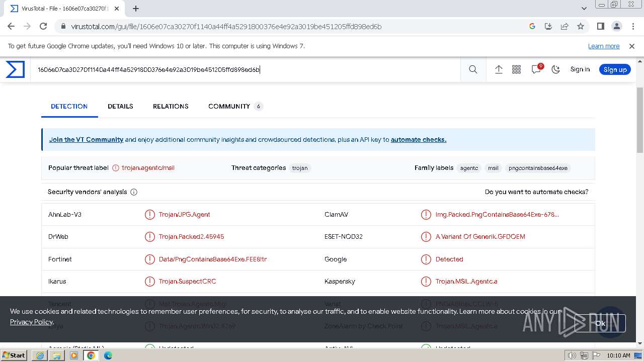This screenshot has height=362, width=644.
Task: Click the Sign in link
Action: pos(580,69)
